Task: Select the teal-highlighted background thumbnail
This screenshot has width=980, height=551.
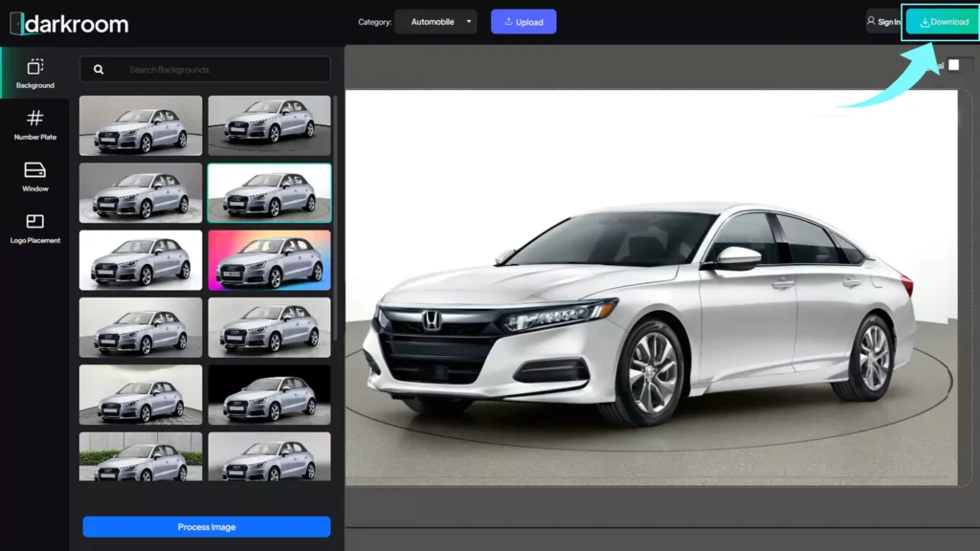Action: 269,193
